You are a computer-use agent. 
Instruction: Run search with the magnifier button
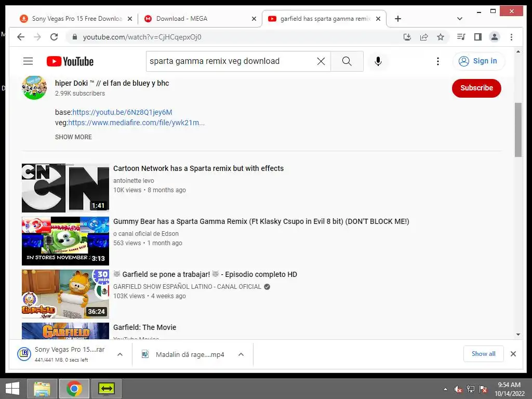[347, 61]
